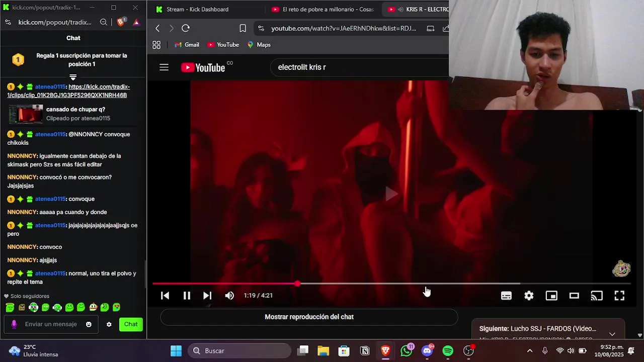Open OBS Studio from the taskbar
The height and width of the screenshot is (362, 644).
tap(469, 350)
